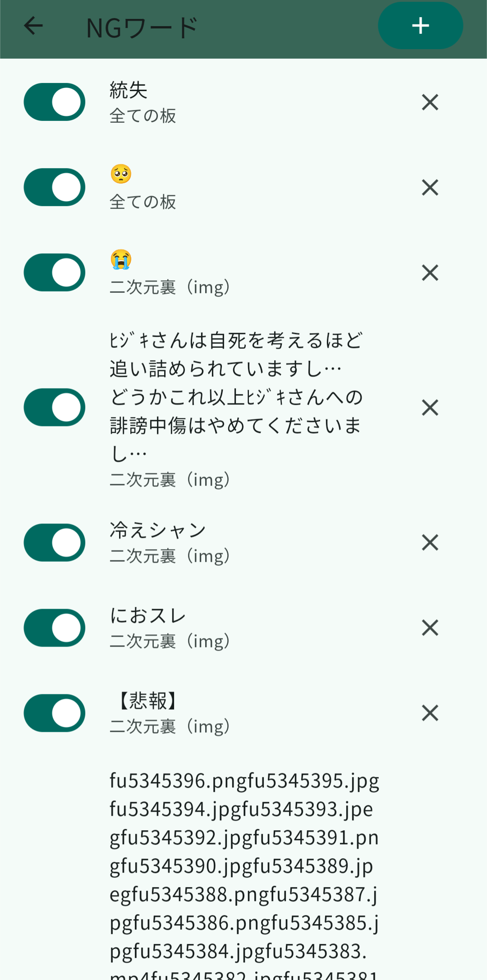The image size is (487, 980).
Task: Delete the 統失 NG word entry
Action: 430,102
